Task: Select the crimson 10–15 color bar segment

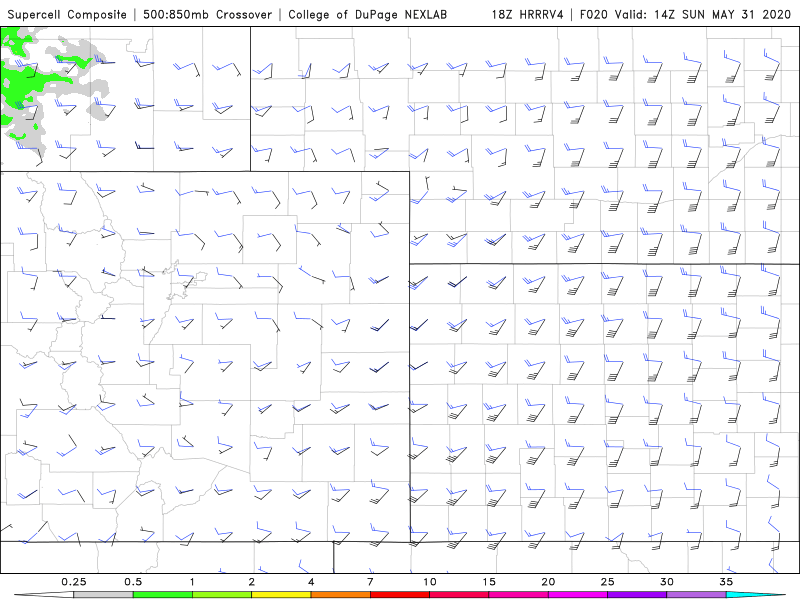Action: click(x=459, y=595)
